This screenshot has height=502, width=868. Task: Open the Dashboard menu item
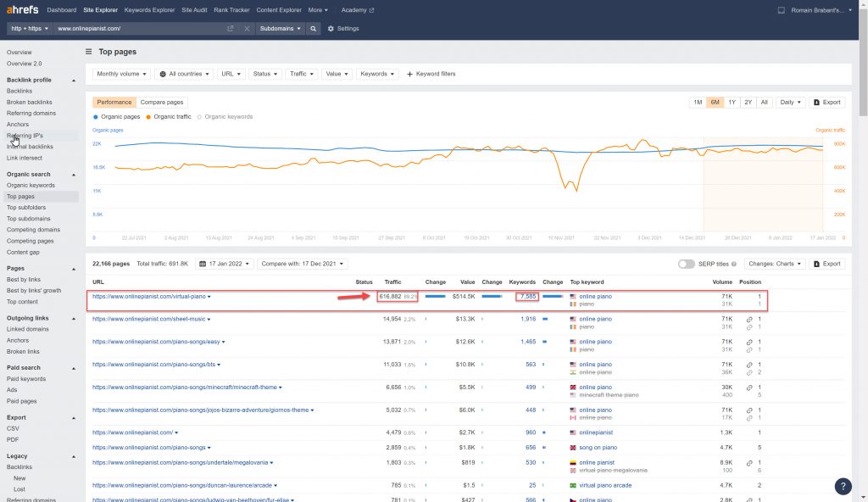(x=61, y=10)
